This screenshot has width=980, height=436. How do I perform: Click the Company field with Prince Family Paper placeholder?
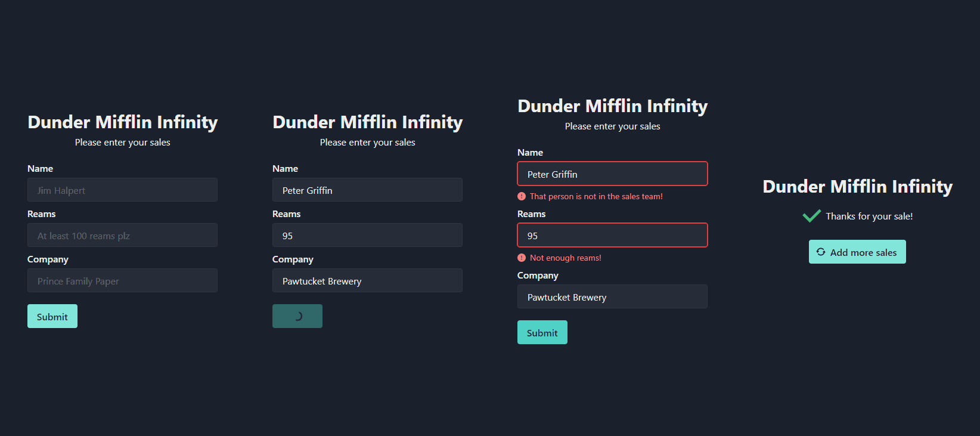point(122,280)
